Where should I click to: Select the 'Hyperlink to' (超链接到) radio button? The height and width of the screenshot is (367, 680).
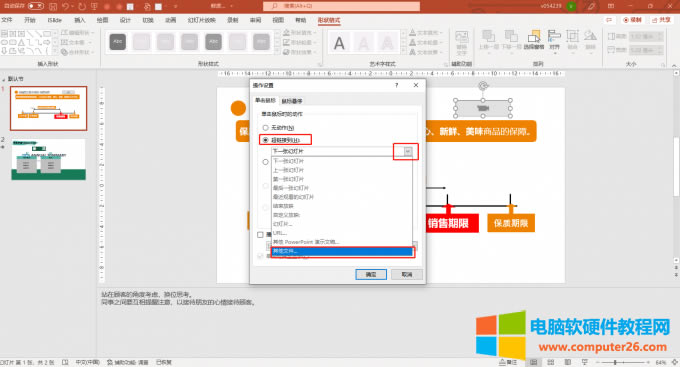tap(265, 140)
